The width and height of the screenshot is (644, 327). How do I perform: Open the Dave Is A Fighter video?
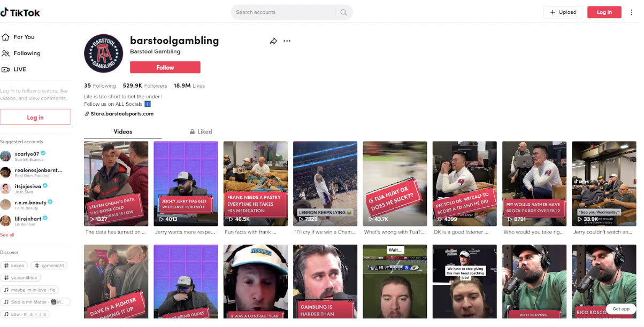click(116, 282)
